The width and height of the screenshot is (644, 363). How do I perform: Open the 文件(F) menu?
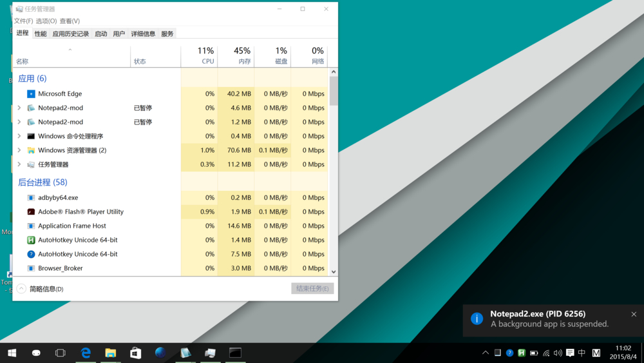23,21
